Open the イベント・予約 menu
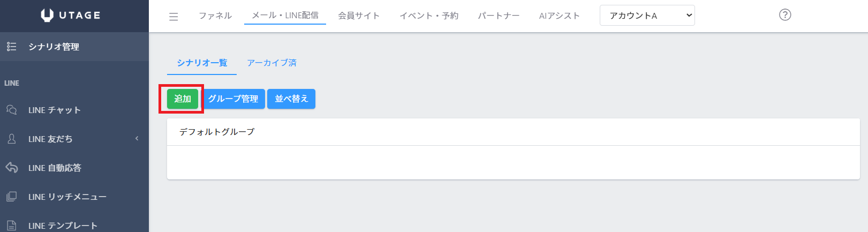This screenshot has width=868, height=232. point(429,16)
